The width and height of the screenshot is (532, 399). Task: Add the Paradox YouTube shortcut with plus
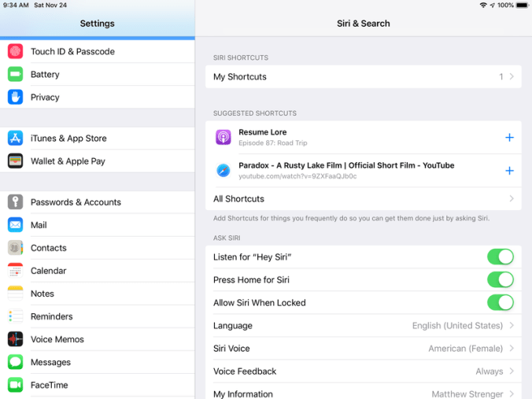coord(509,171)
